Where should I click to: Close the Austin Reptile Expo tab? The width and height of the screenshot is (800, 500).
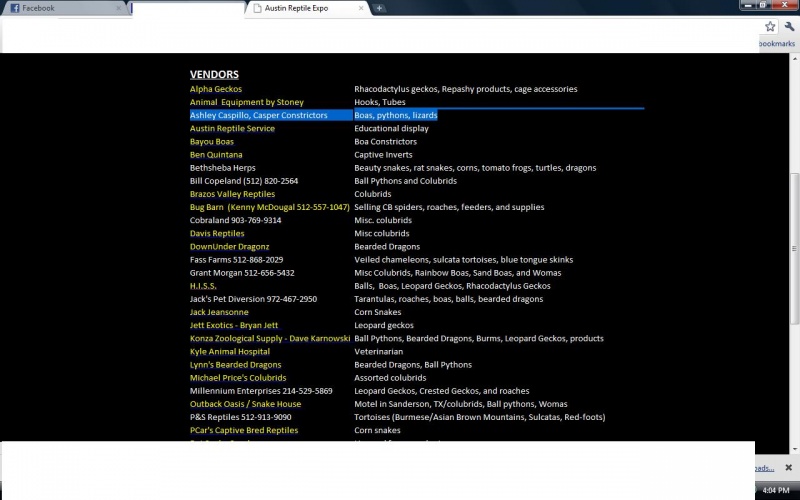pos(361,8)
